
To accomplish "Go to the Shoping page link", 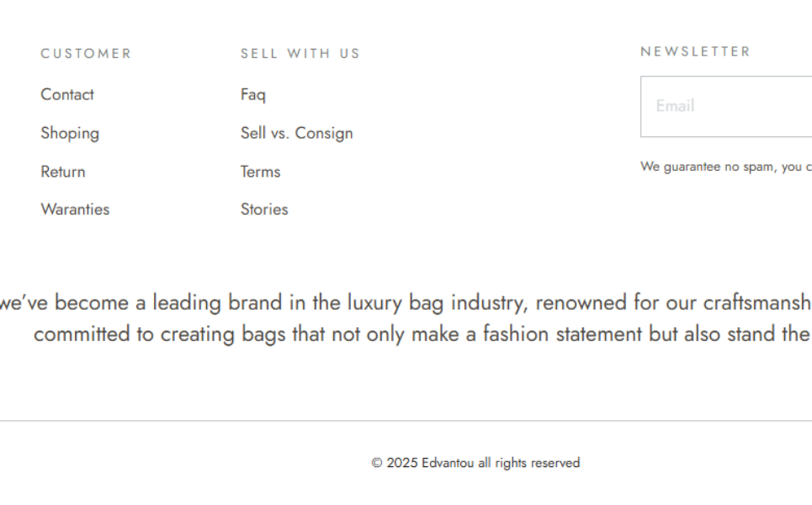I will 70,133.
